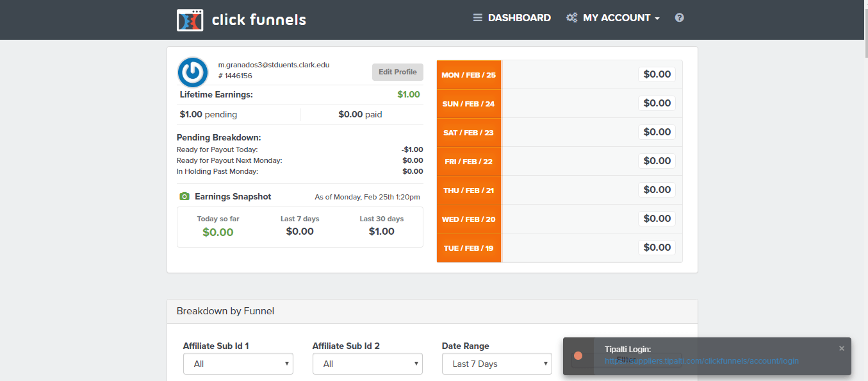Click the Ready for Payout Today label

click(217, 149)
